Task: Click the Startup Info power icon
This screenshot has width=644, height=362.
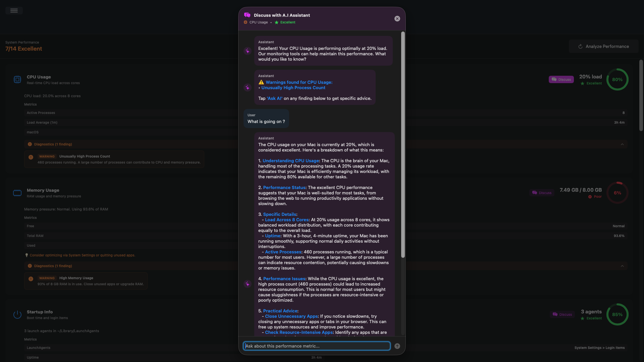Action: pyautogui.click(x=17, y=314)
